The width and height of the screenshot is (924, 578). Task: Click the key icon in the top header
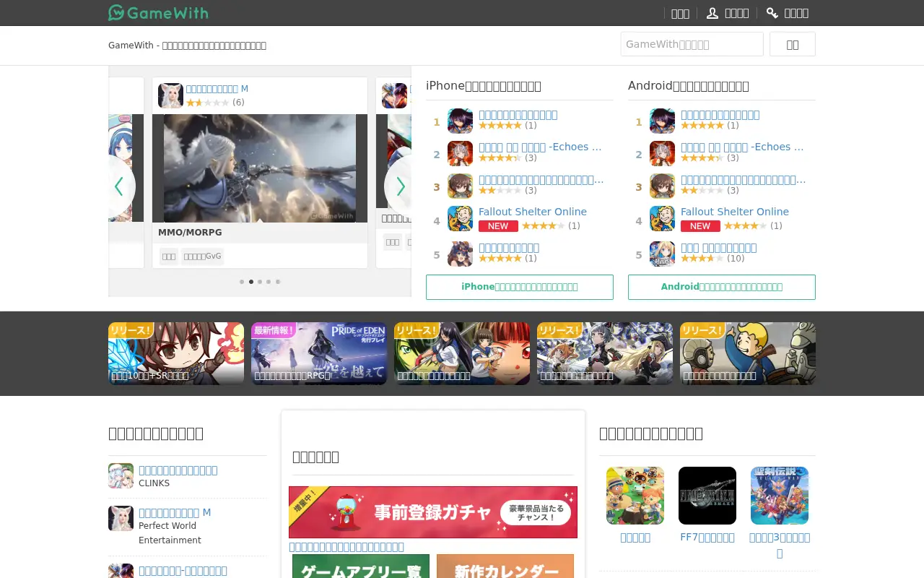pyautogui.click(x=772, y=13)
